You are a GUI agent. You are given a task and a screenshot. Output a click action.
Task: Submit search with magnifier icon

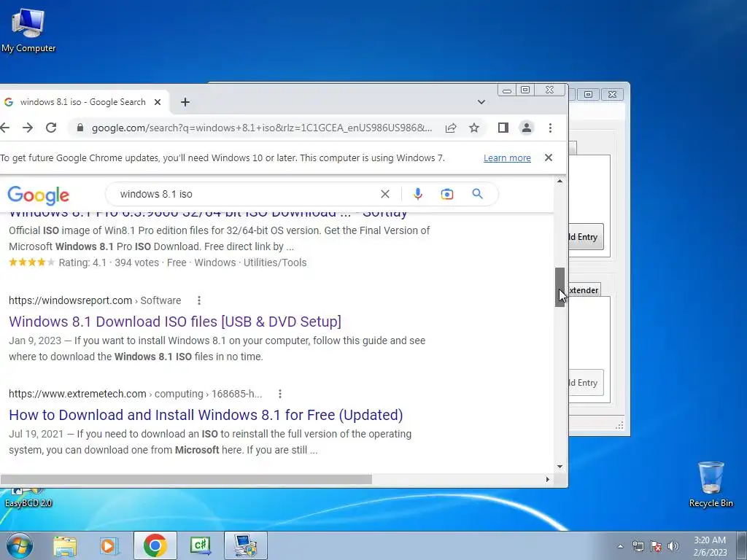(x=477, y=194)
